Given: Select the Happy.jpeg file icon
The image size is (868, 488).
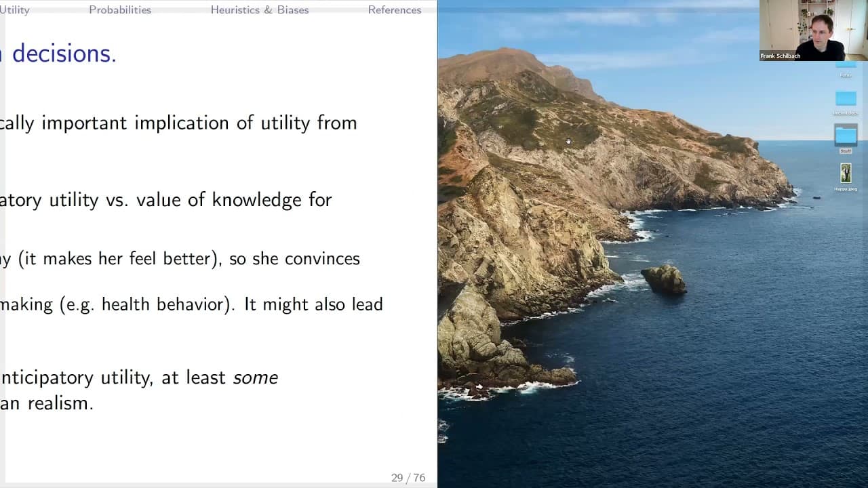Looking at the screenshot, I should tap(846, 173).
